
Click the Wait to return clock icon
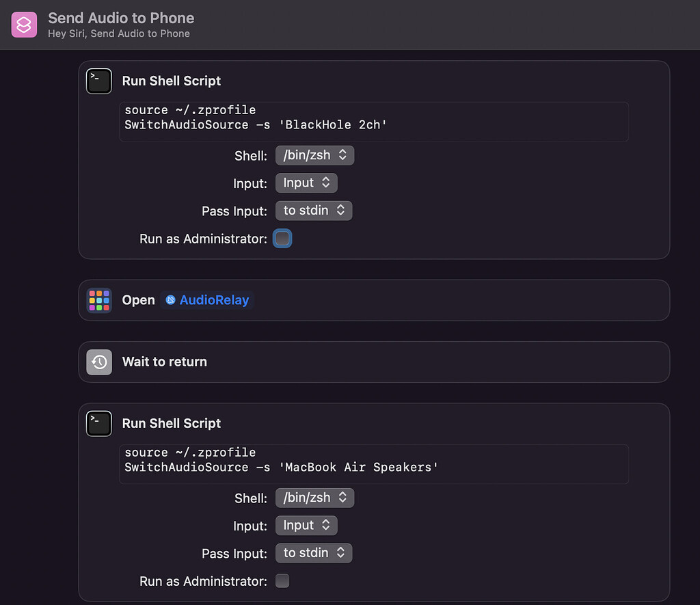99,362
